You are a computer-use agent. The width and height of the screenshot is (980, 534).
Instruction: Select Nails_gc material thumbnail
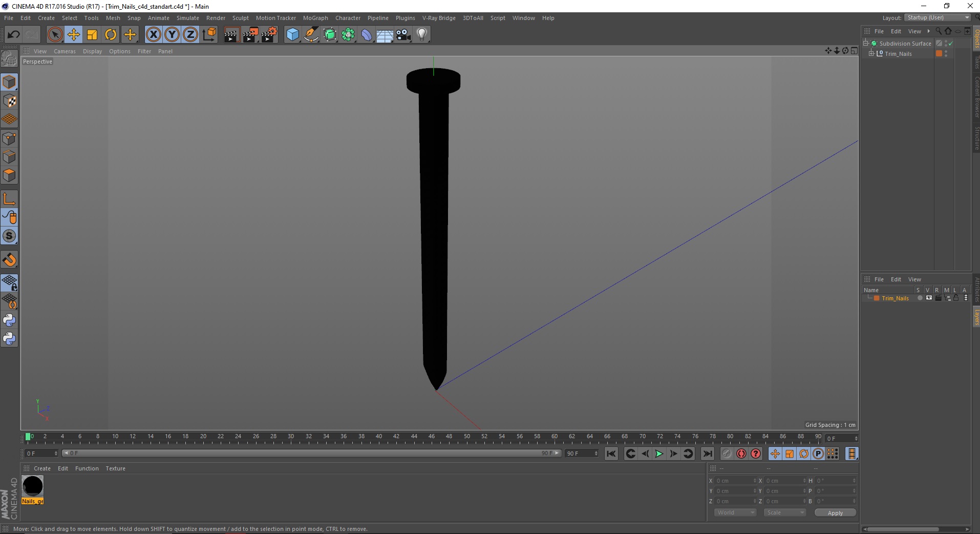click(x=33, y=486)
